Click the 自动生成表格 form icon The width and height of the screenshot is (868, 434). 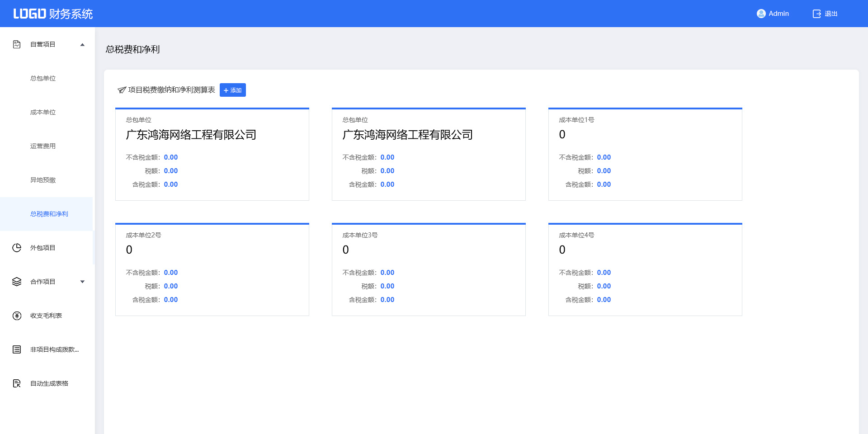17,383
